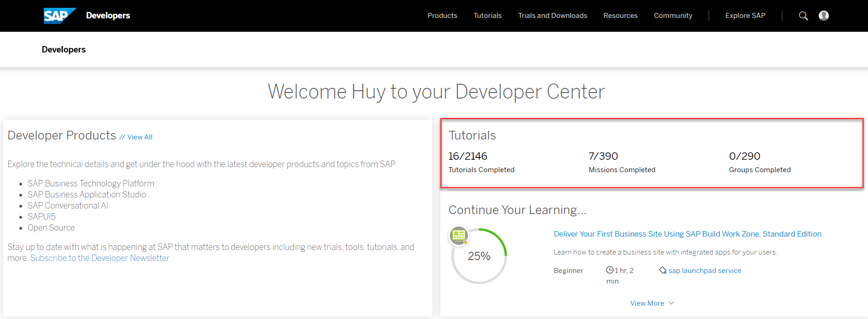This screenshot has width=868, height=319.
Task: Click the business site tutorial badge icon
Action: pos(459,236)
